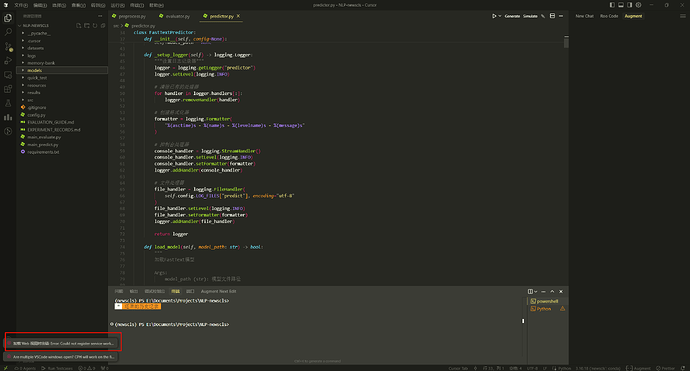Click the editor vertical scrollbar thumb
The height and width of the screenshot is (371, 690).
click(566, 43)
